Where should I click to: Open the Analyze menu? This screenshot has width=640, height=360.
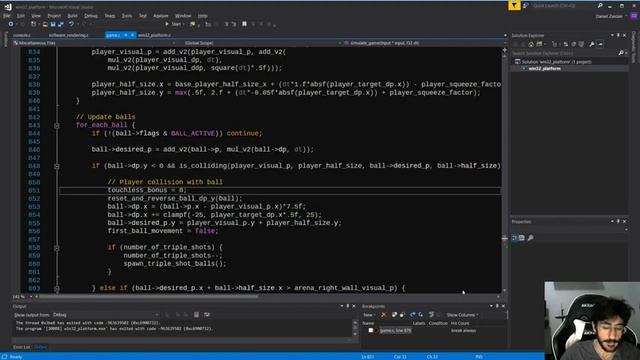point(160,16)
